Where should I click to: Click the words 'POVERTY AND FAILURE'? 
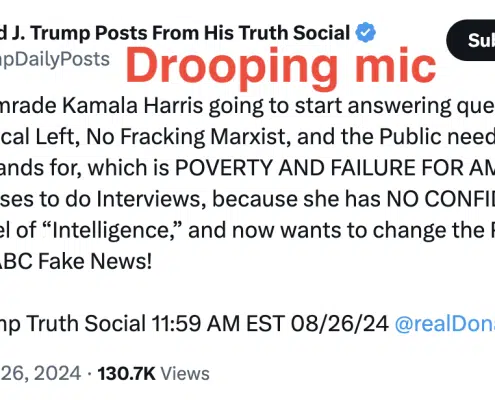(x=250, y=168)
